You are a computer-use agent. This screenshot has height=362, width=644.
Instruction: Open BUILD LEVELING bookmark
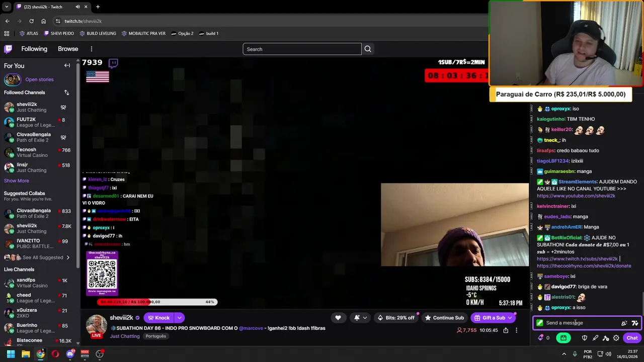pos(98,33)
